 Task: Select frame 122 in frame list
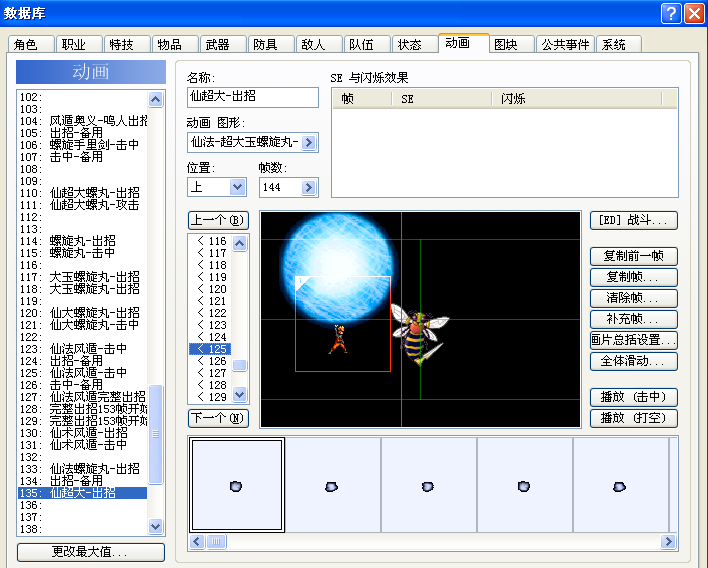click(210, 313)
